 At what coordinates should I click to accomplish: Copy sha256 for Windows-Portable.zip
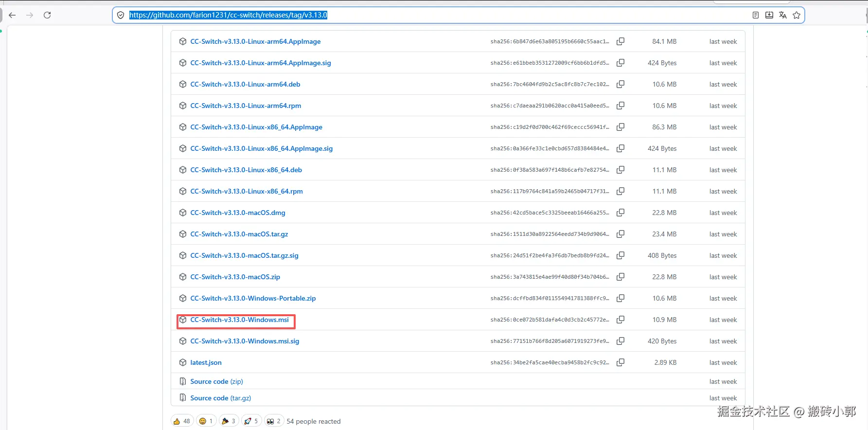pos(620,298)
